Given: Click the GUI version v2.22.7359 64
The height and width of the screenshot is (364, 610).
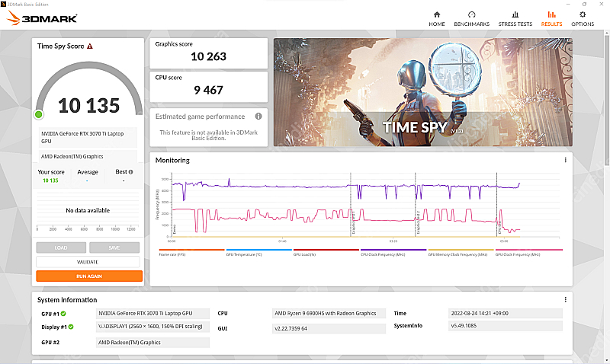Looking at the screenshot, I should pos(329,328).
